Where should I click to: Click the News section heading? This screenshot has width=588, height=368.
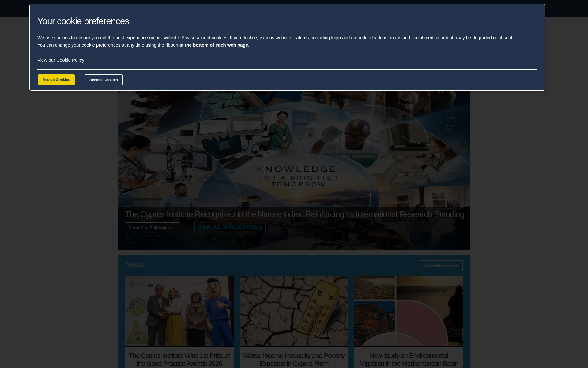[x=134, y=264]
